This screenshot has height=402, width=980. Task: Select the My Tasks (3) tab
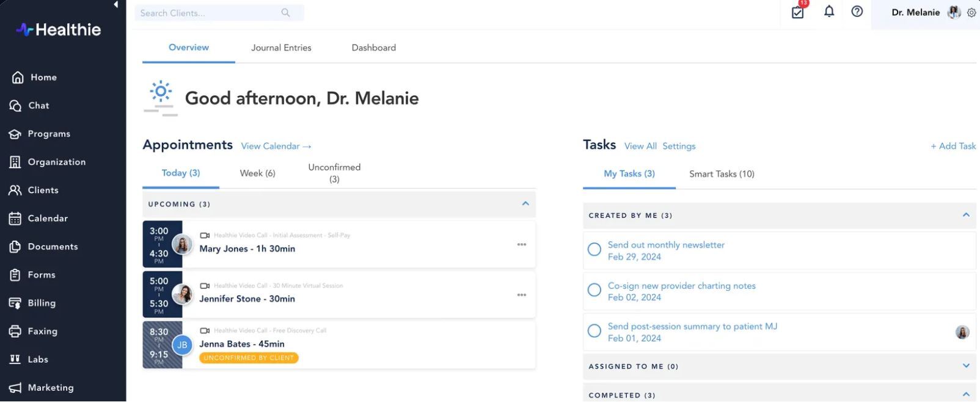[629, 174]
